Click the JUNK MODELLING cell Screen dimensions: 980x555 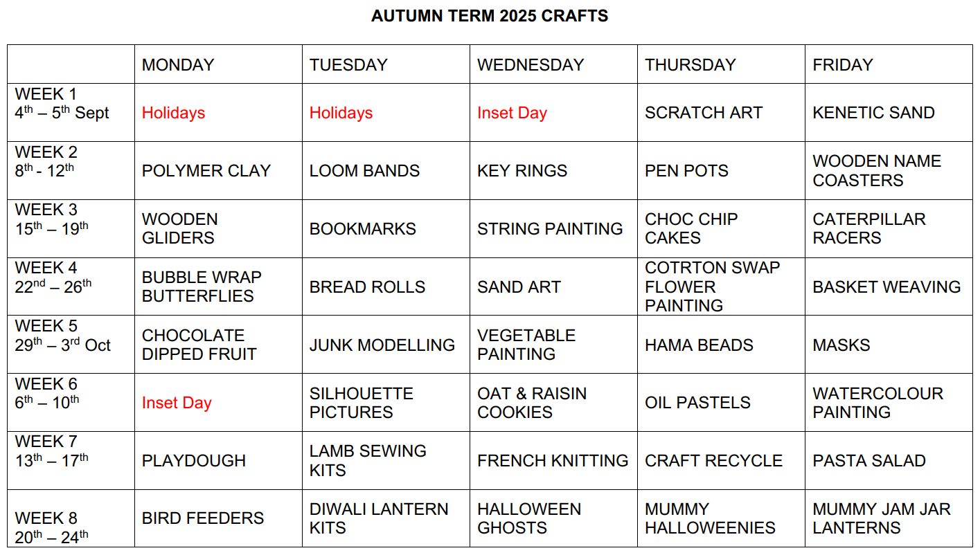click(x=382, y=345)
